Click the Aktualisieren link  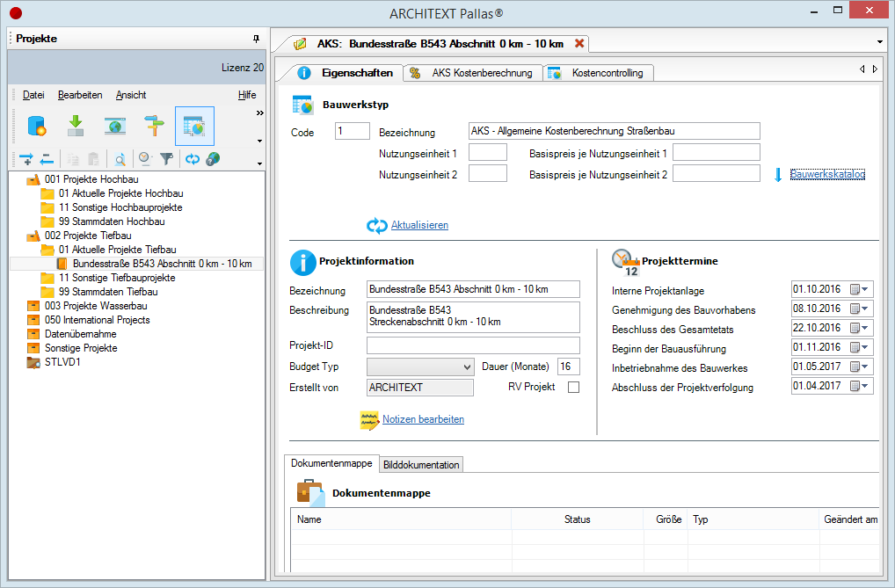coord(419,225)
